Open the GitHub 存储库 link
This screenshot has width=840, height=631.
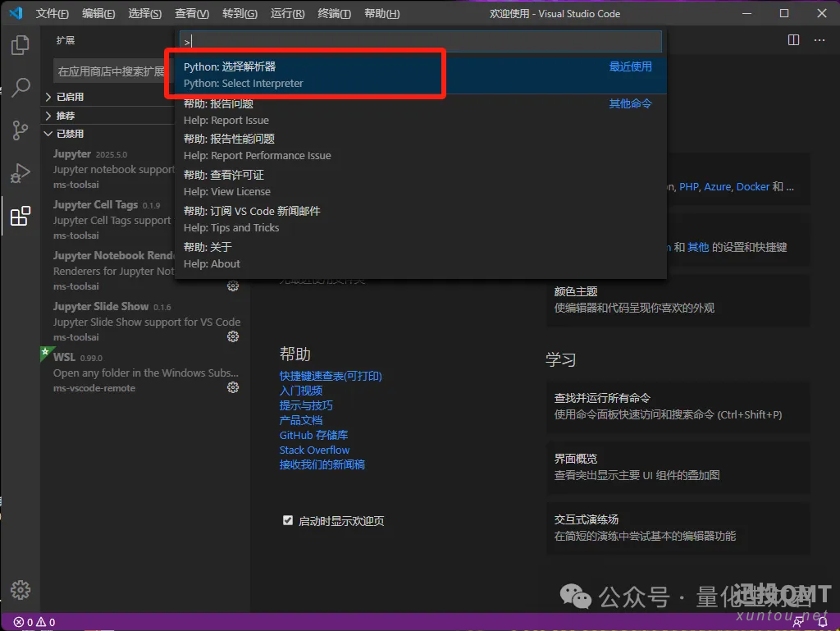click(313, 435)
